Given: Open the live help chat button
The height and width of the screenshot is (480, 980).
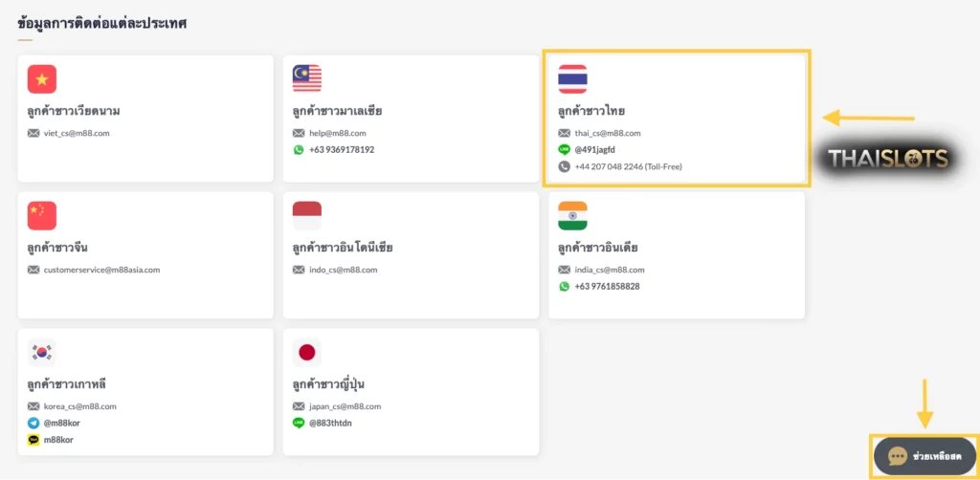Looking at the screenshot, I should click(x=925, y=456).
